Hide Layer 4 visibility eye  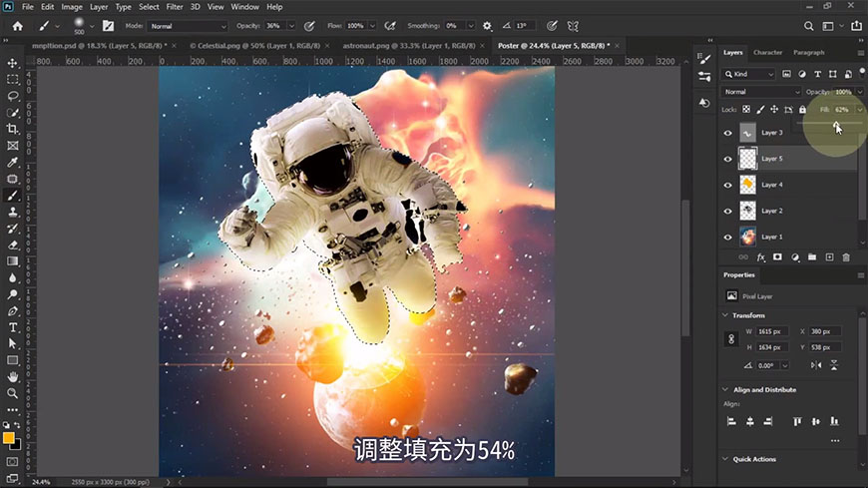728,185
